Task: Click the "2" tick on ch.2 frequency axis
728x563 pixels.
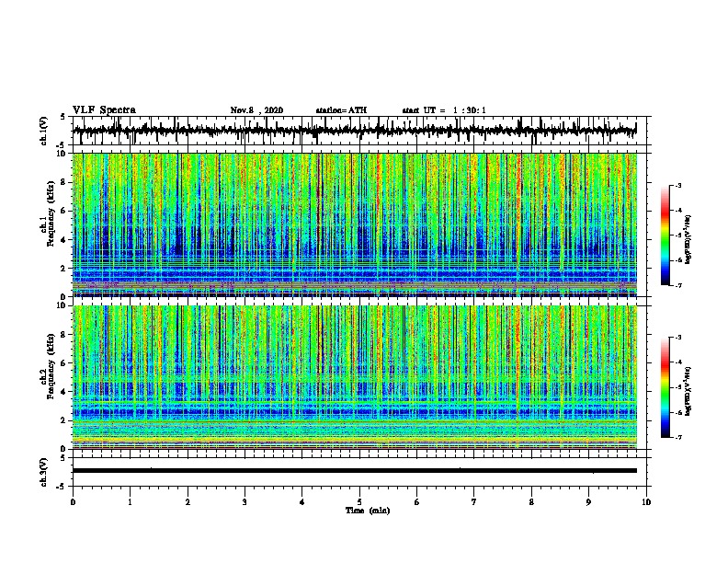Action: pos(63,420)
